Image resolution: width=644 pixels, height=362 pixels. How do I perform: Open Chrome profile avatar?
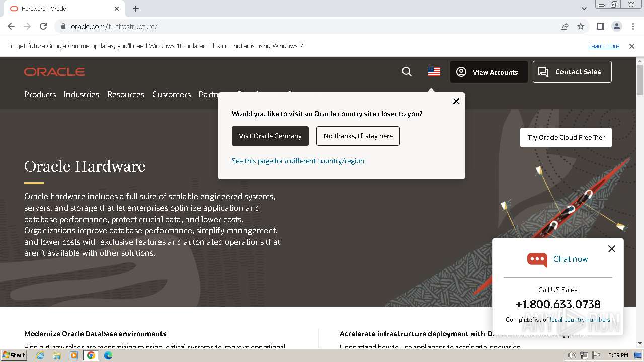tap(616, 26)
